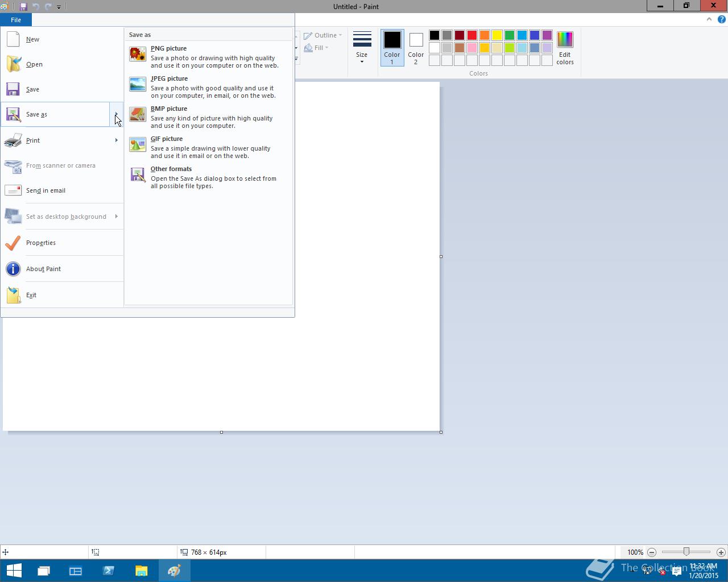Image resolution: width=728 pixels, height=582 pixels.
Task: Click the clock showing 1/20/2015
Action: tap(704, 571)
